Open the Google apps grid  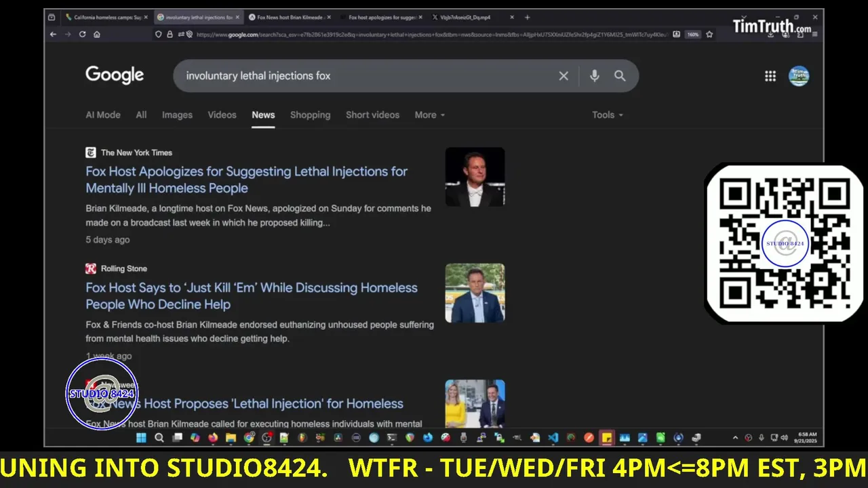click(770, 76)
